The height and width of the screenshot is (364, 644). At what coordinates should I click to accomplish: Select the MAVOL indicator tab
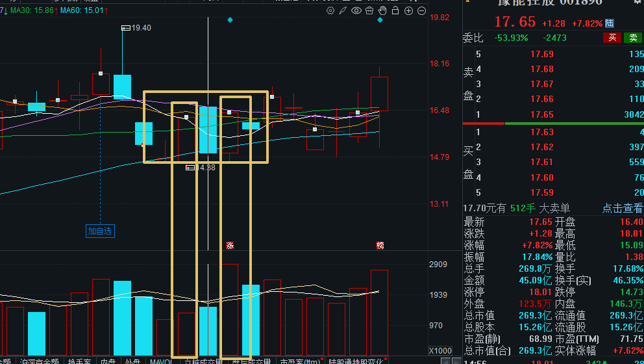[x=161, y=361]
